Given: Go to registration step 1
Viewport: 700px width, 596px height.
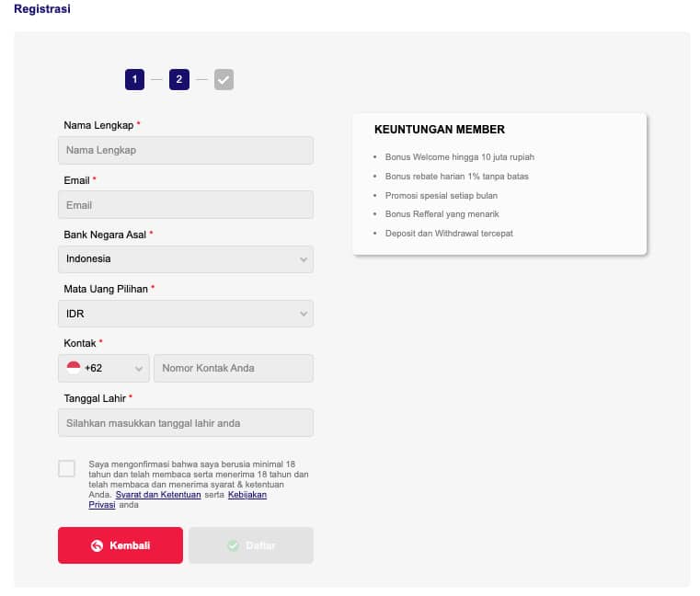Looking at the screenshot, I should [134, 80].
